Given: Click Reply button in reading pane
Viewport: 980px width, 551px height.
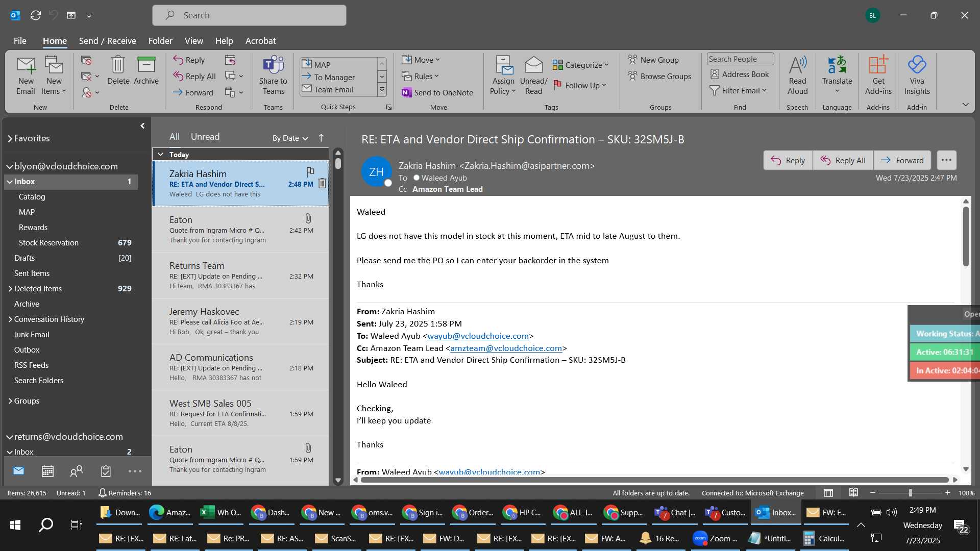Looking at the screenshot, I should point(788,160).
